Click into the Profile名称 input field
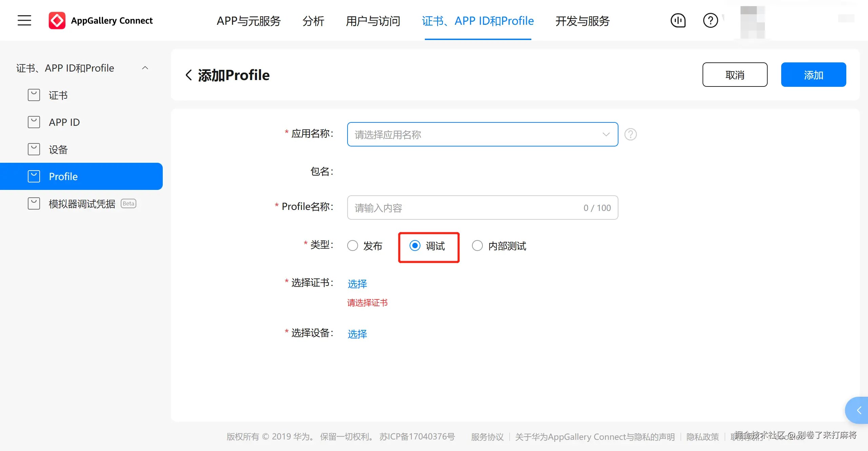This screenshot has height=451, width=868. (465, 208)
